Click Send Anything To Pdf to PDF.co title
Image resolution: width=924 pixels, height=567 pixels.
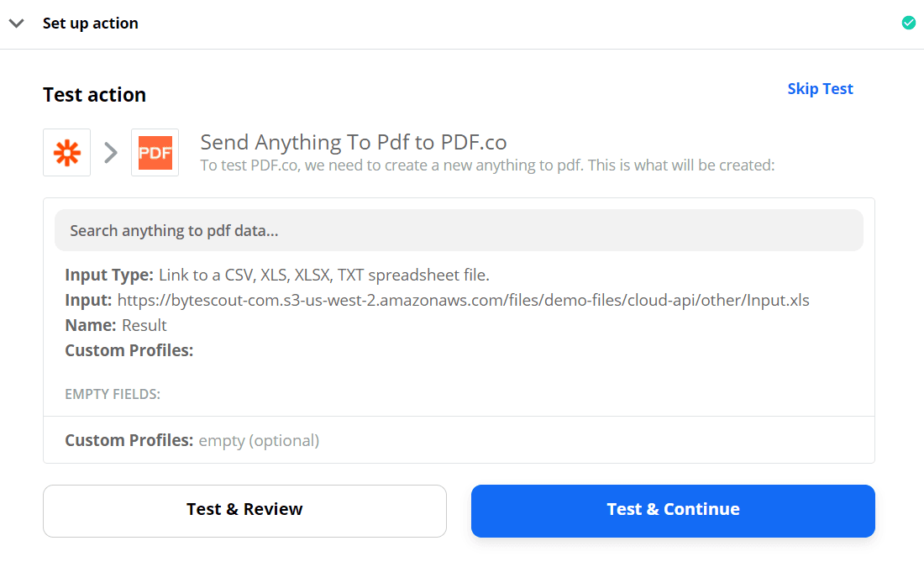[353, 142]
